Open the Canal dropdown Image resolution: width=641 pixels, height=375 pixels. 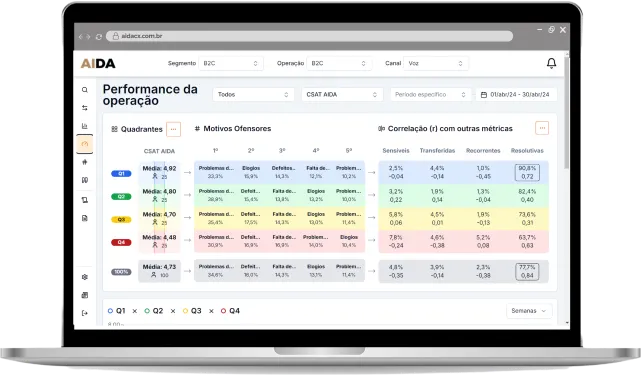point(436,63)
